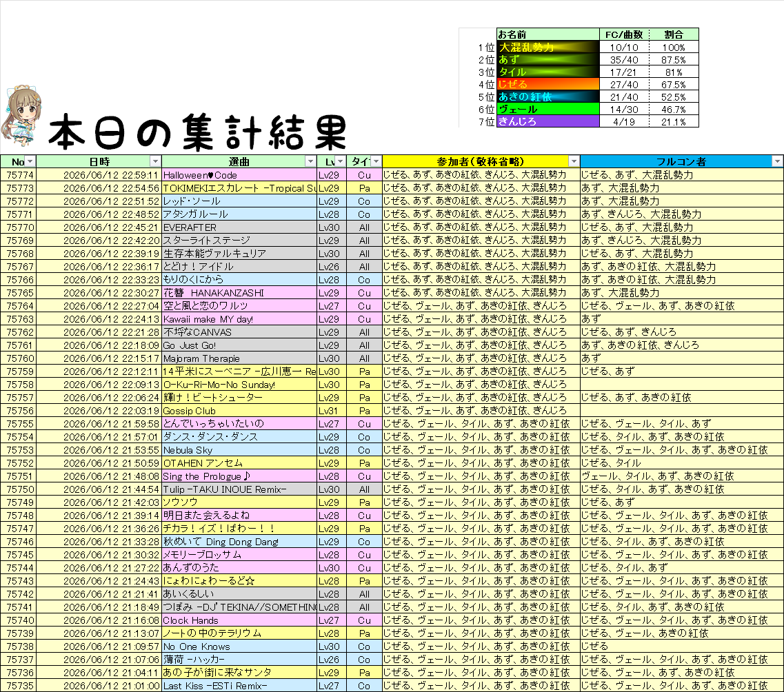The image size is (784, 692).
Task: Select the song cell 不埒なCANVAS
Action: coord(239,332)
